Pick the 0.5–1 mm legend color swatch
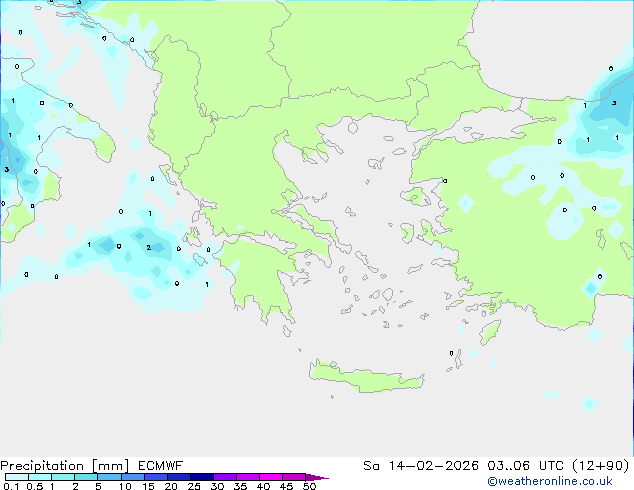The width and height of the screenshot is (634, 490). click(x=40, y=477)
